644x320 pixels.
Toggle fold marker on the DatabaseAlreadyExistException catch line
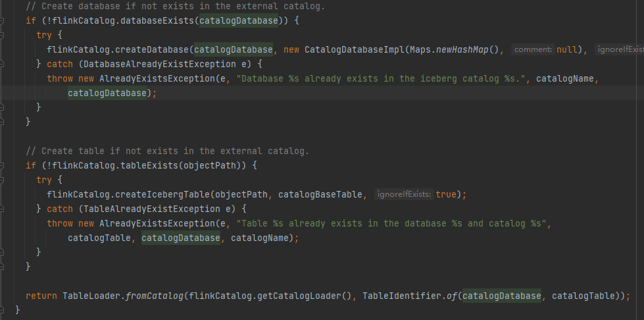[1, 64]
